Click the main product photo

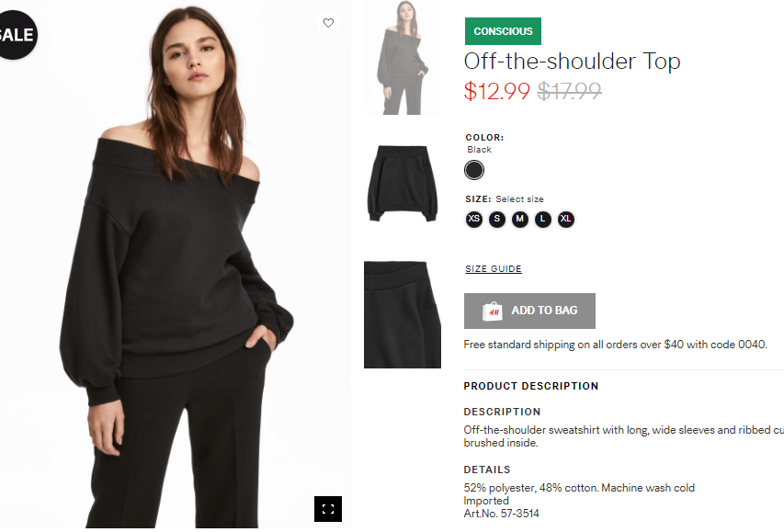[175, 265]
